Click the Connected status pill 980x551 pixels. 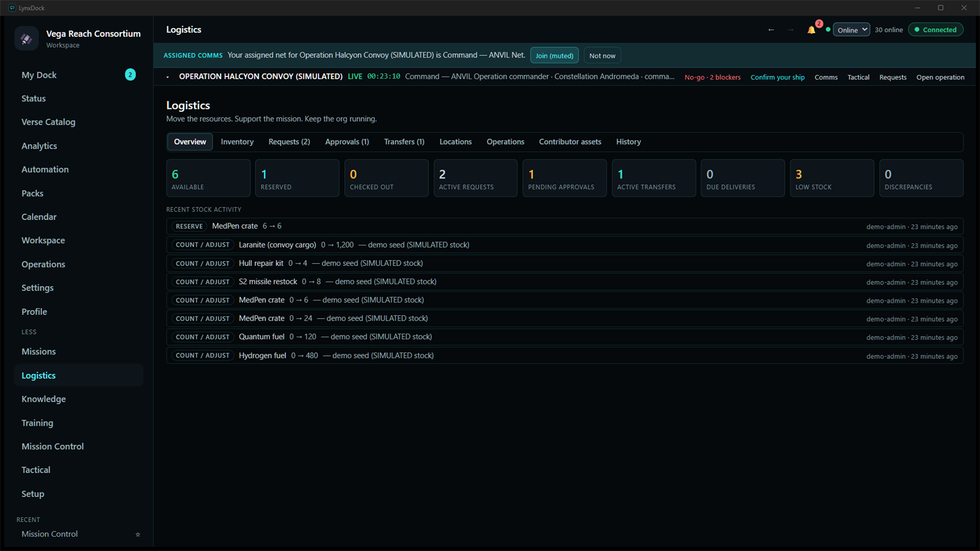point(935,30)
